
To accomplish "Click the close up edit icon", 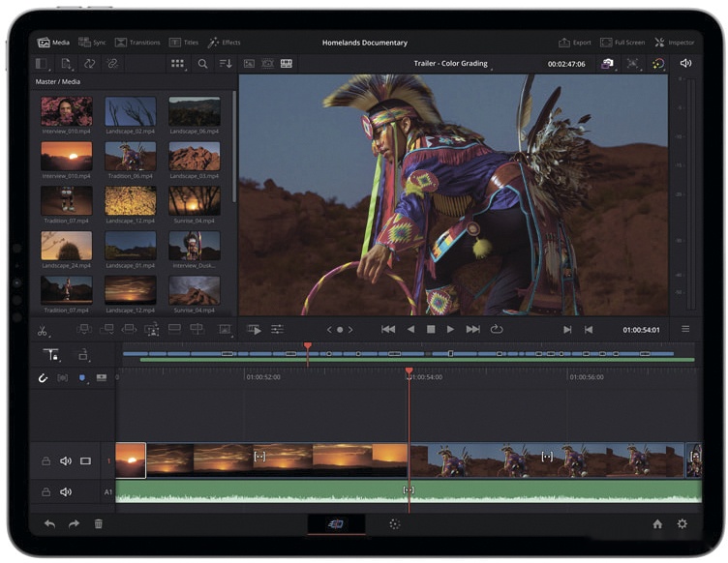I will [152, 330].
